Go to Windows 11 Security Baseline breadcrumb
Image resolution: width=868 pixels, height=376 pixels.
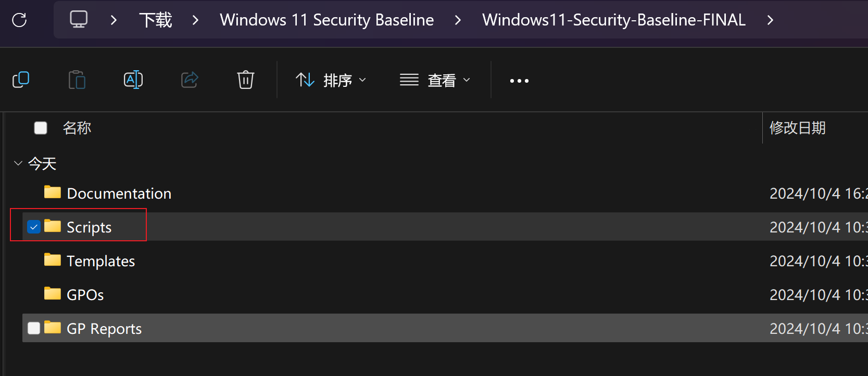[x=327, y=20]
